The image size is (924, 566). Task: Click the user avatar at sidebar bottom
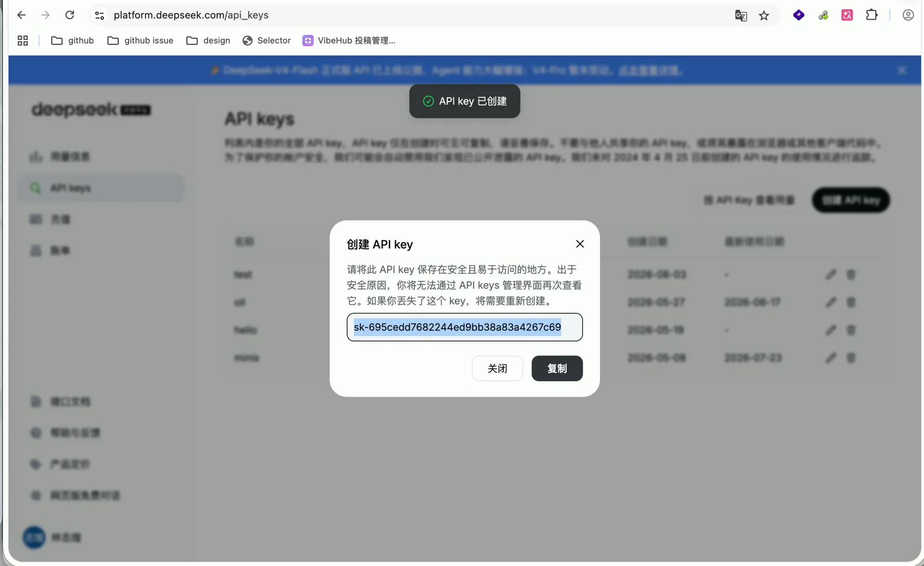[x=34, y=537]
